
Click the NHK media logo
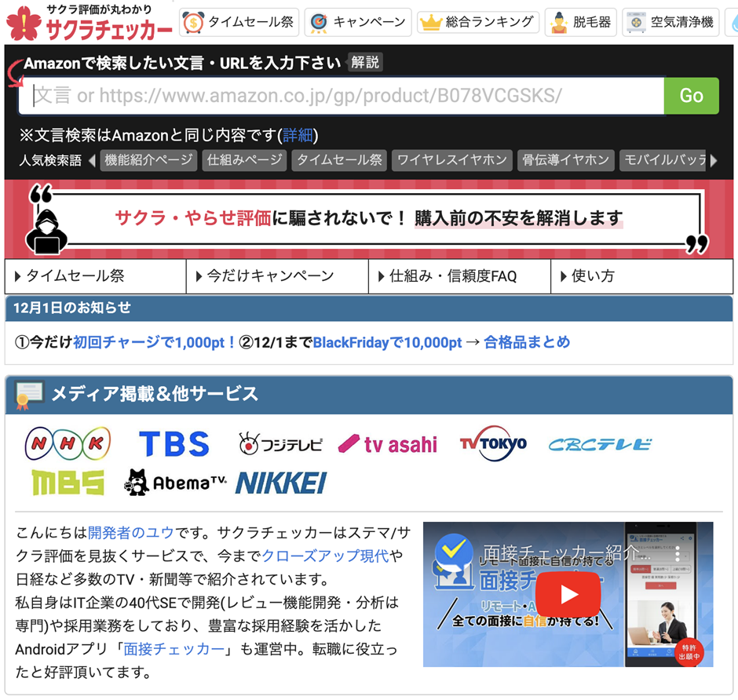click(x=68, y=443)
